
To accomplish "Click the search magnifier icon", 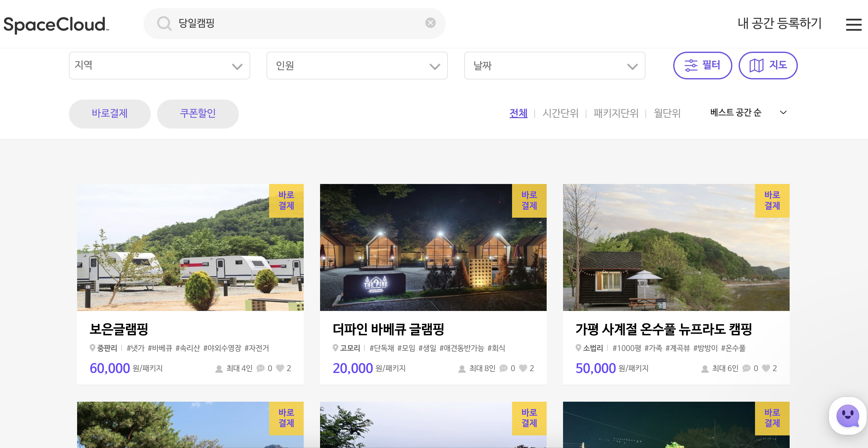I will (164, 23).
